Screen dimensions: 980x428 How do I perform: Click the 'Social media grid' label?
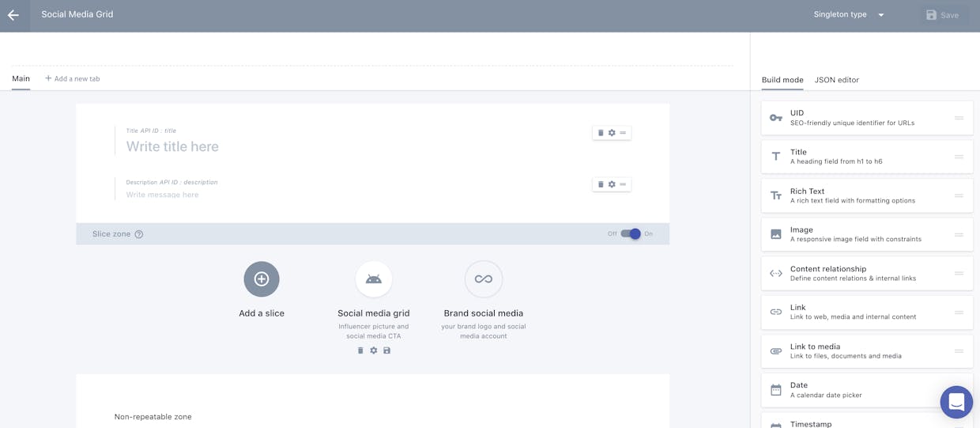[x=374, y=313]
